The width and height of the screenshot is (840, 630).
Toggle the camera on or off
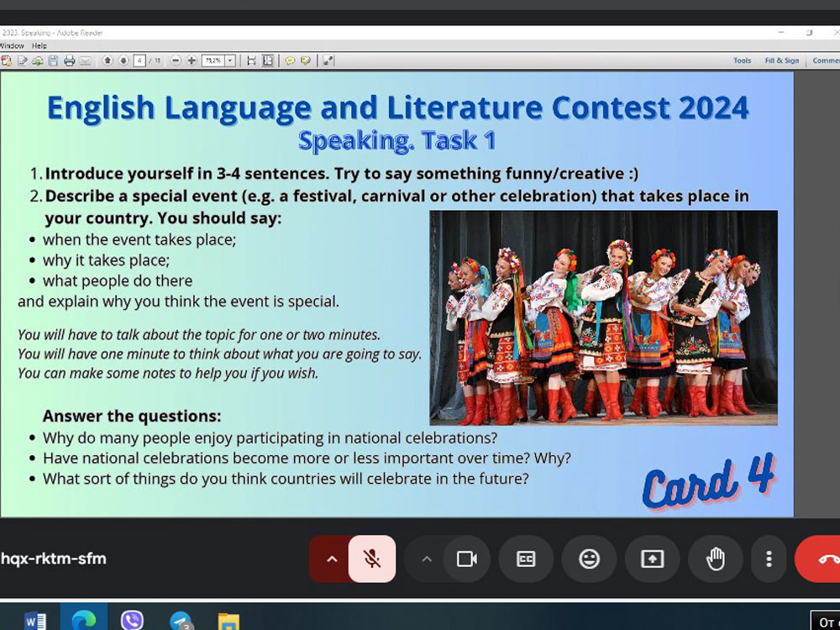pyautogui.click(x=466, y=559)
